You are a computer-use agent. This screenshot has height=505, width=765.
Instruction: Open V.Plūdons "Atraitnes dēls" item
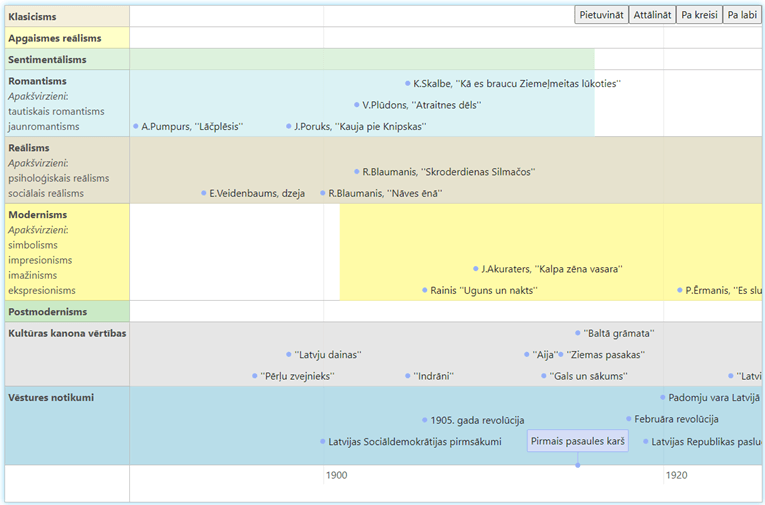421,105
